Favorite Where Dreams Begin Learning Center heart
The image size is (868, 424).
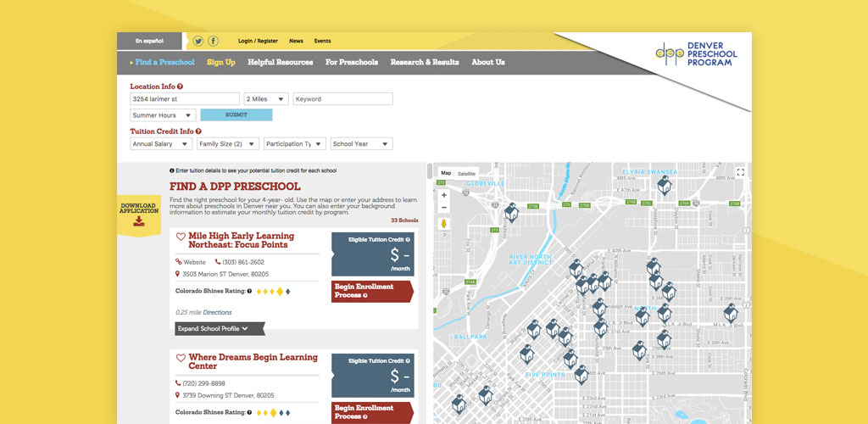181,358
